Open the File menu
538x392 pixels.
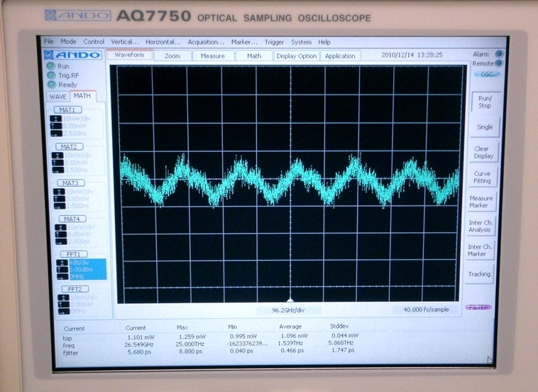[49, 41]
